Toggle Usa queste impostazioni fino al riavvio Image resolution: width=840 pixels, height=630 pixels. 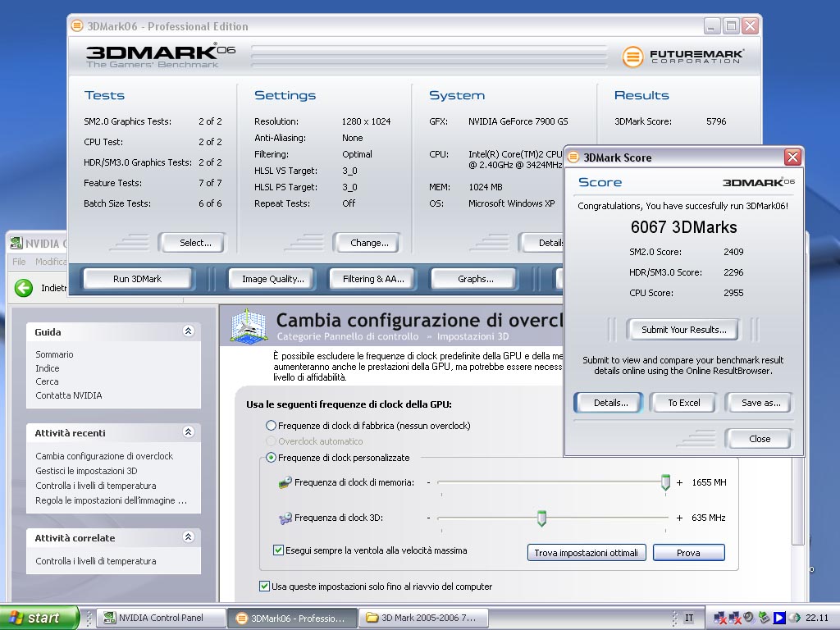click(264, 586)
